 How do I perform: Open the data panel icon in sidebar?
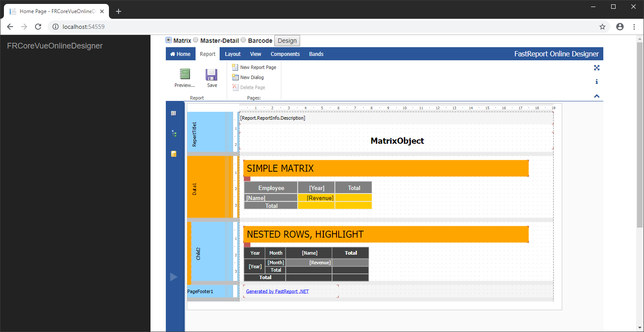coord(174,154)
